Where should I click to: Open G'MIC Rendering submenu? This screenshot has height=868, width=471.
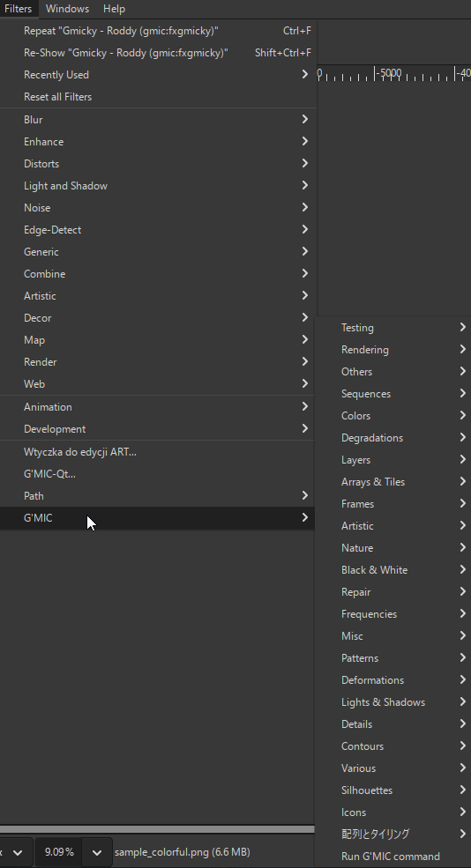(x=392, y=350)
